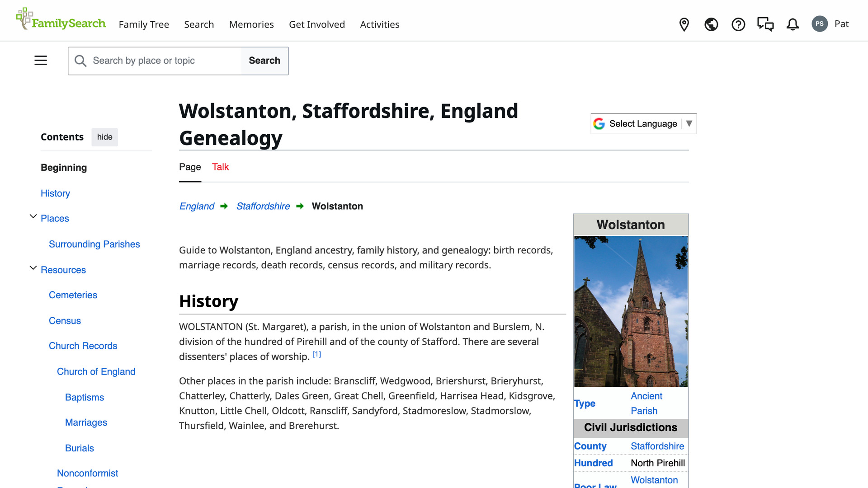Open the Hundred label link

tap(593, 463)
